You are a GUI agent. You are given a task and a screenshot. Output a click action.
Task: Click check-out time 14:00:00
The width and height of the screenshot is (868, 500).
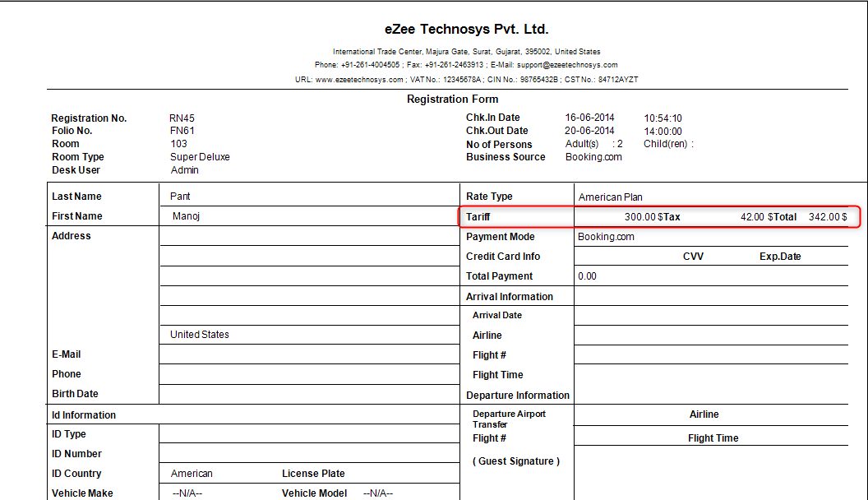(663, 132)
